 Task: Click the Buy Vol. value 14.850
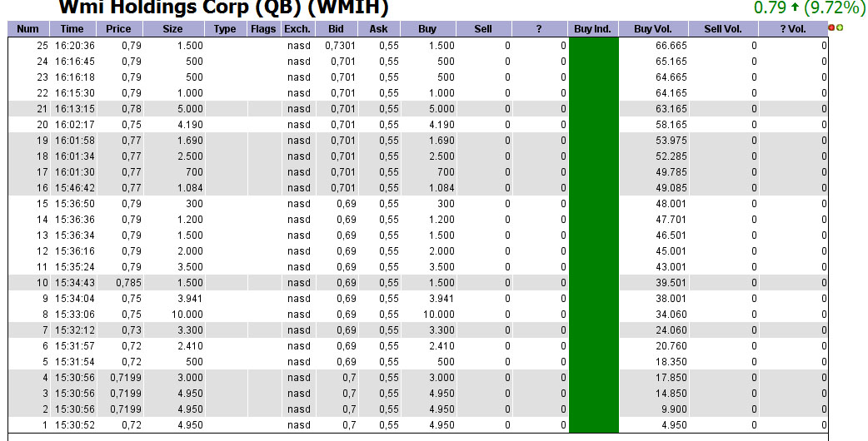[x=671, y=394]
